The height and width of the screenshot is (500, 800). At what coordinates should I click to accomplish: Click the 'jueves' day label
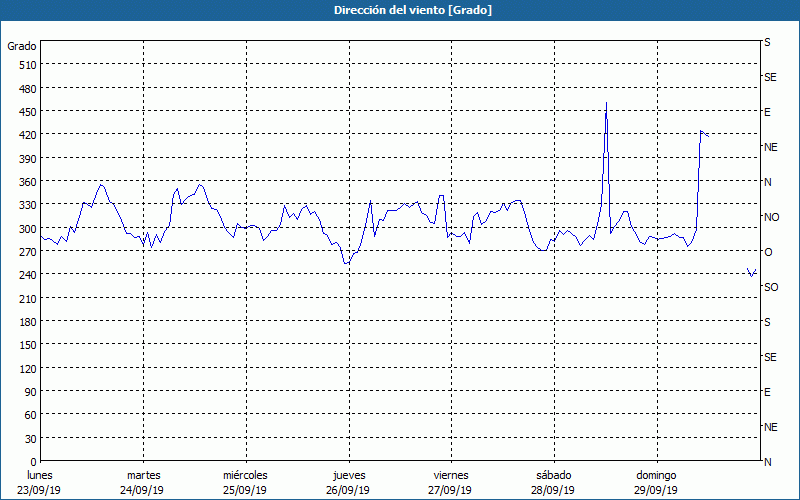click(x=349, y=476)
